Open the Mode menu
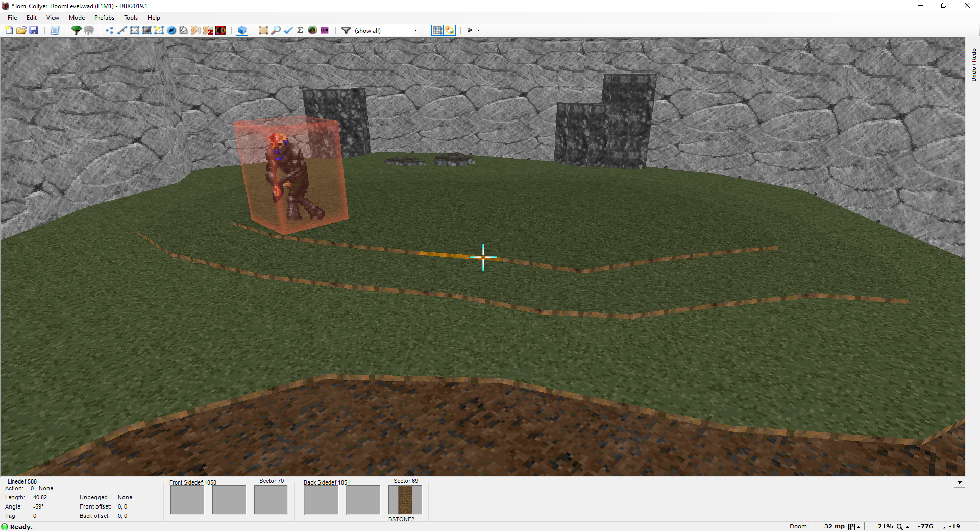980x531 pixels. pos(77,17)
